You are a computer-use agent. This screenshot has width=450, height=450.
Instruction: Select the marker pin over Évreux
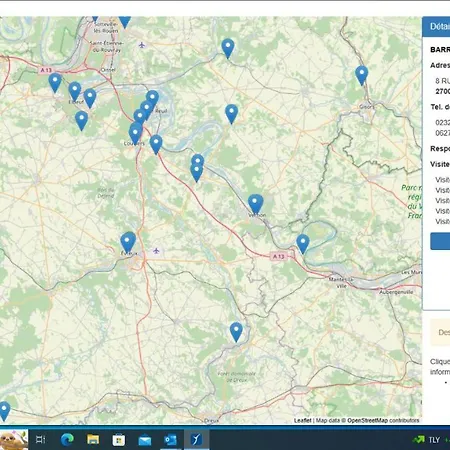tap(128, 242)
